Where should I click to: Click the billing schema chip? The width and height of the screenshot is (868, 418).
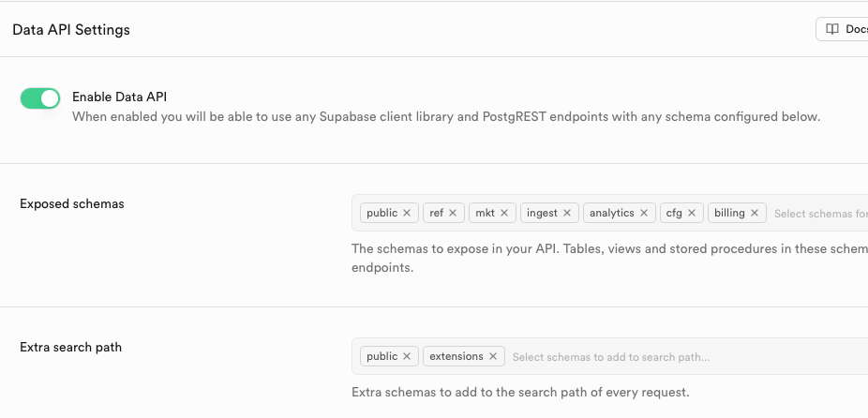coord(729,213)
